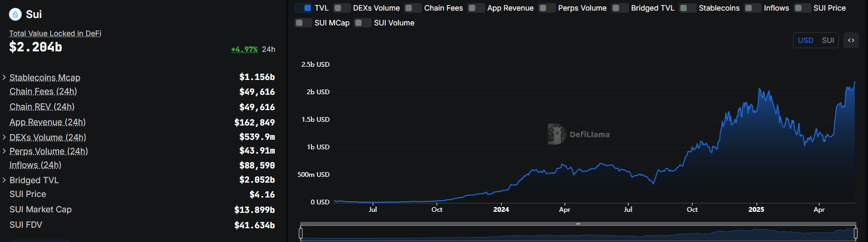Turn on Chain Fees toggle

tap(413, 8)
